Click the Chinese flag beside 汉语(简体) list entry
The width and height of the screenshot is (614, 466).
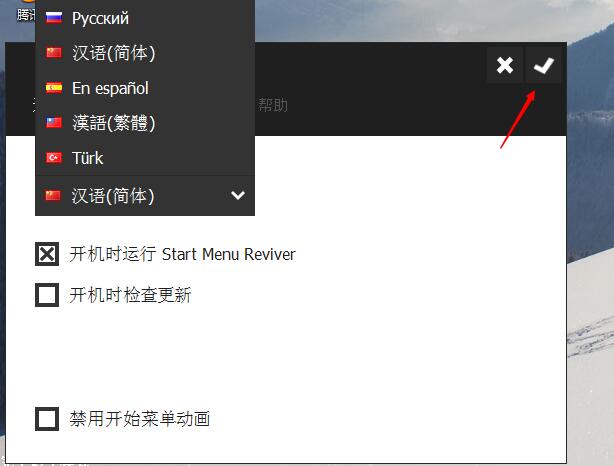coord(54,52)
